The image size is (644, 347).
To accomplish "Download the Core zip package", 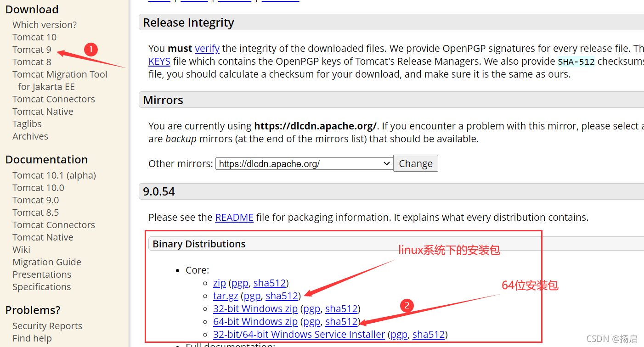I will [220, 283].
